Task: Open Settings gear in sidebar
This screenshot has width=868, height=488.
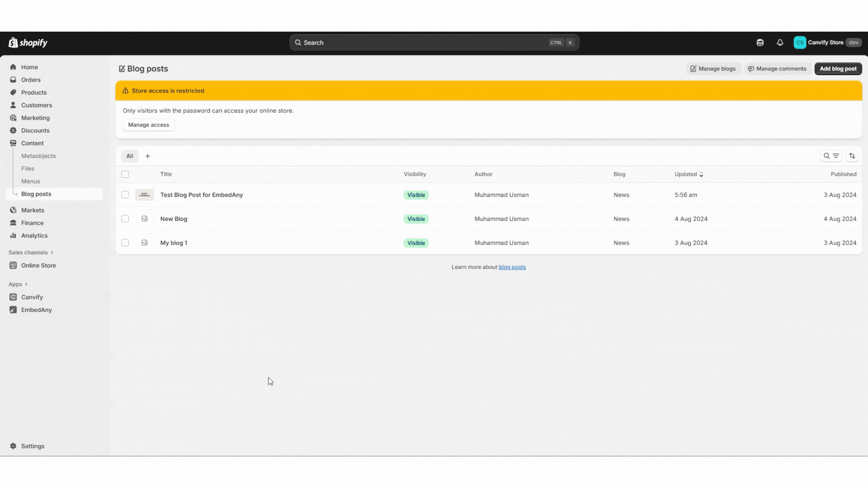Action: [x=13, y=446]
